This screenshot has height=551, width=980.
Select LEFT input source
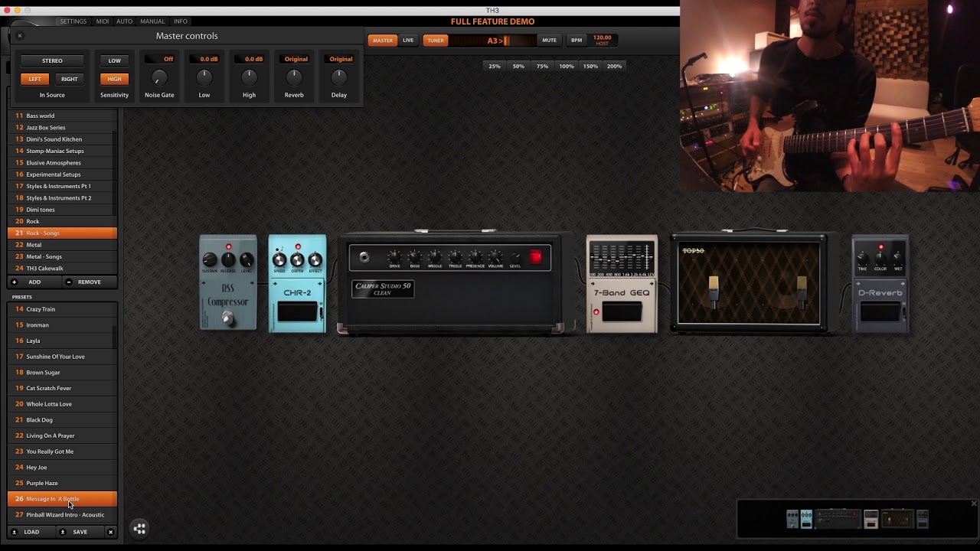tap(35, 79)
